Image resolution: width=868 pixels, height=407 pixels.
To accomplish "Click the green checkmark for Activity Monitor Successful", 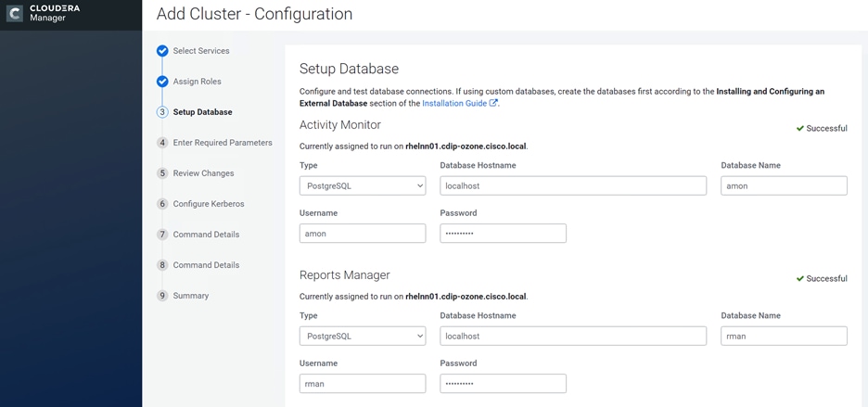I will (800, 129).
